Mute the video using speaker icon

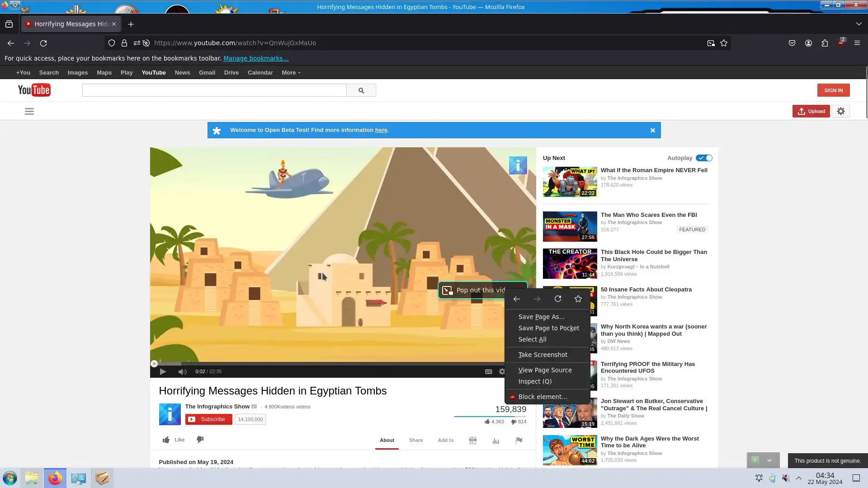tap(182, 371)
